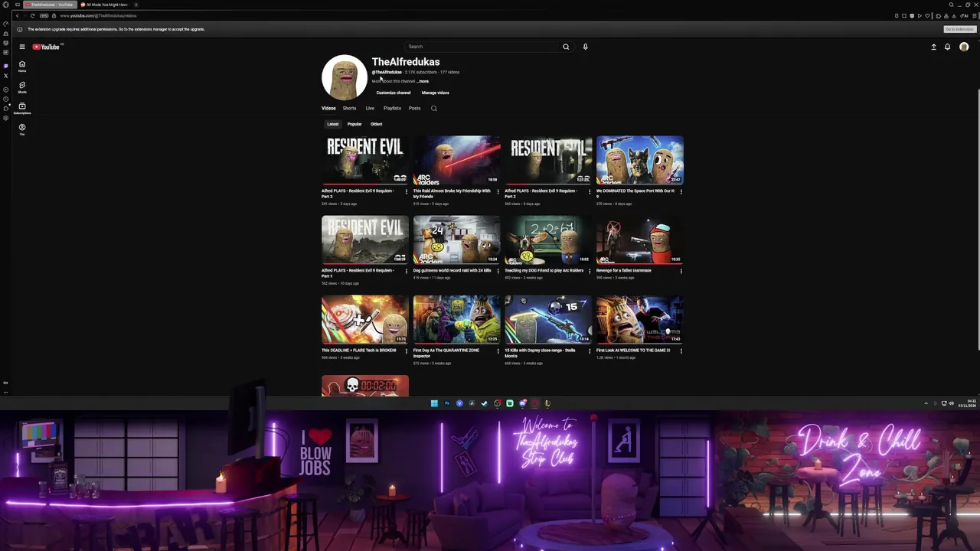Screen dimensions: 980x551
Task: Switch to the Posts channel tab
Action: (x=414, y=108)
